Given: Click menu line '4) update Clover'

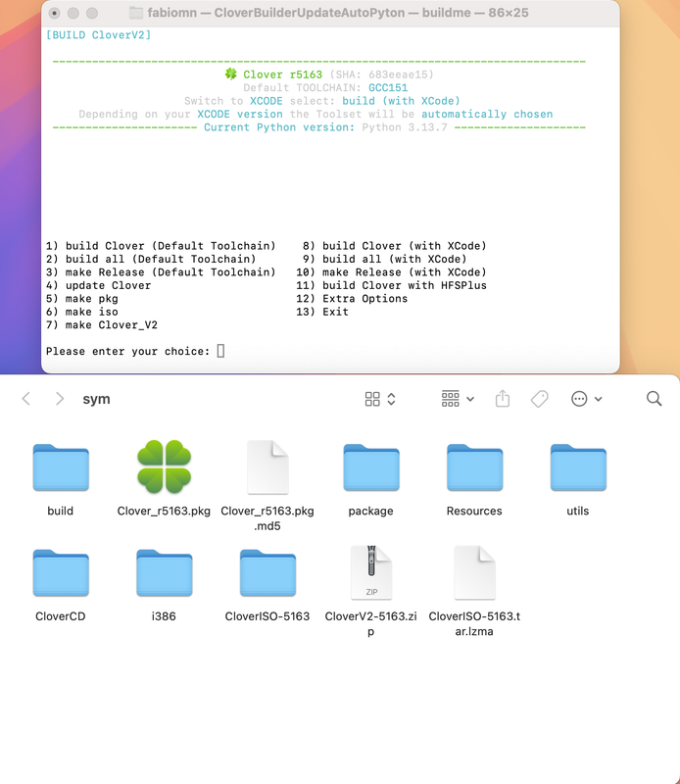Looking at the screenshot, I should coord(98,285).
